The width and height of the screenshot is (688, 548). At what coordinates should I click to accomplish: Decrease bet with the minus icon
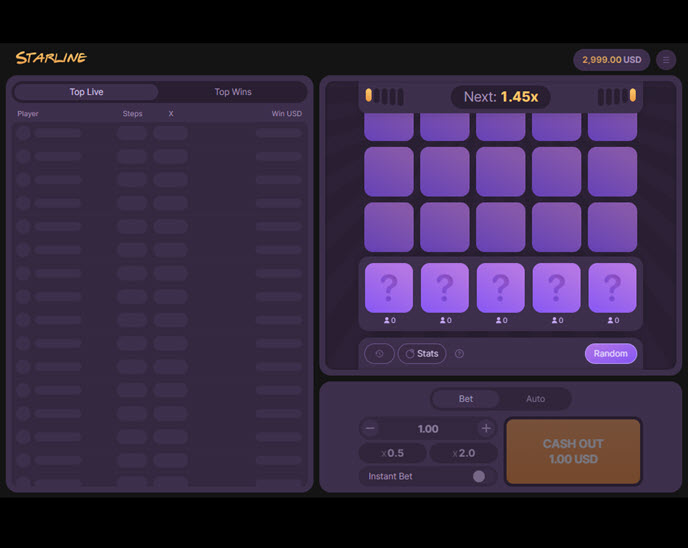(x=370, y=429)
